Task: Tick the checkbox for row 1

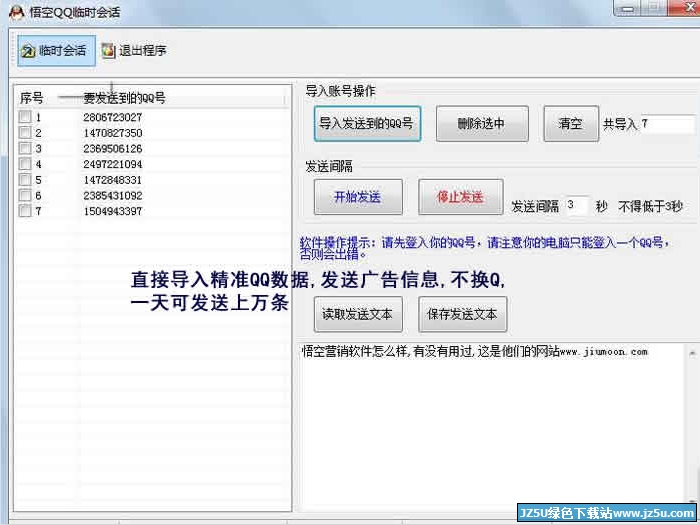Action: click(x=25, y=117)
